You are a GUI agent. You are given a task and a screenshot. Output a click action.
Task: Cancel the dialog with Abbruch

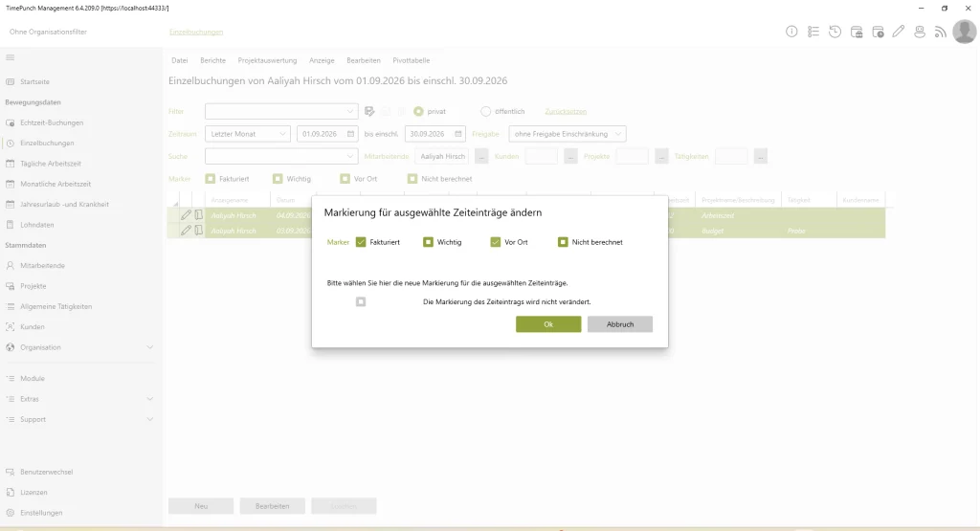coord(620,324)
